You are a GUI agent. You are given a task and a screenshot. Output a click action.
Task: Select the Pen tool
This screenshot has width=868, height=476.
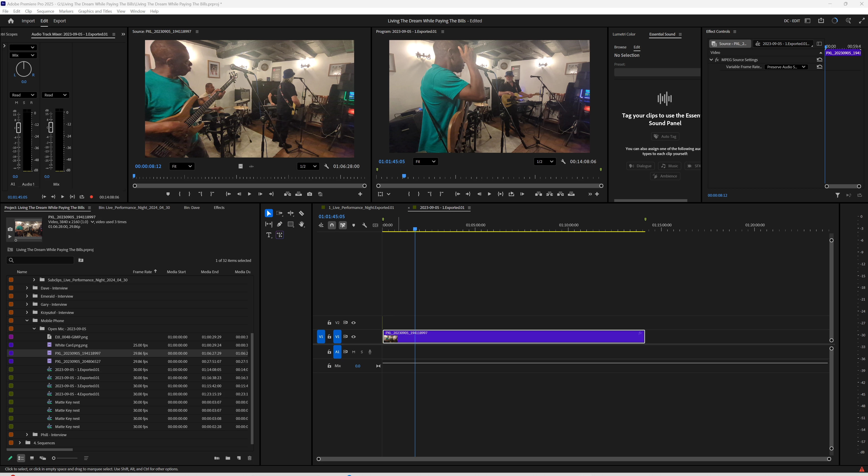279,224
